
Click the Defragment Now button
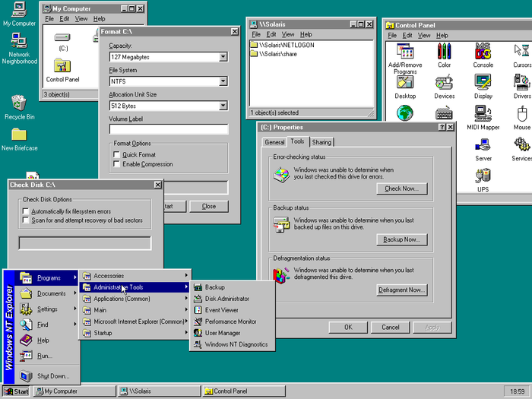pos(402,290)
